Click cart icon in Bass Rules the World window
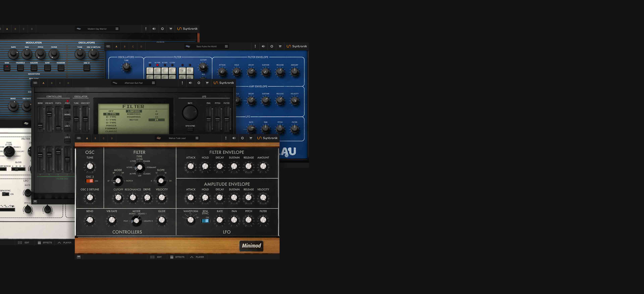The width and height of the screenshot is (644, 294). coord(280,46)
